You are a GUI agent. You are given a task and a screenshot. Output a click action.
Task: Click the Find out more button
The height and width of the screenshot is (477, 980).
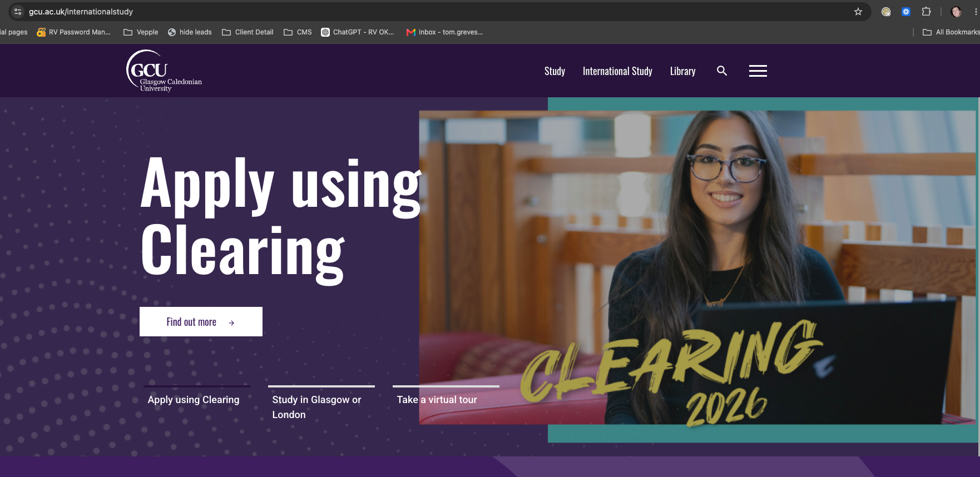click(x=201, y=321)
